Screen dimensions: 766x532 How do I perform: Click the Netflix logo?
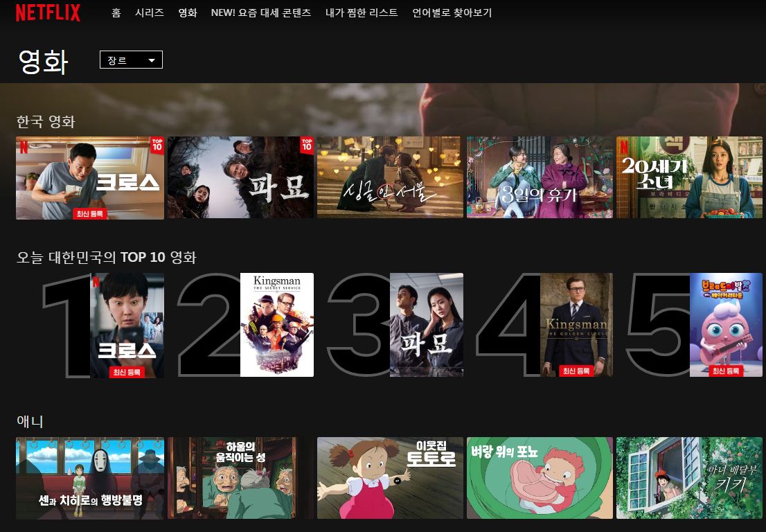click(x=48, y=12)
